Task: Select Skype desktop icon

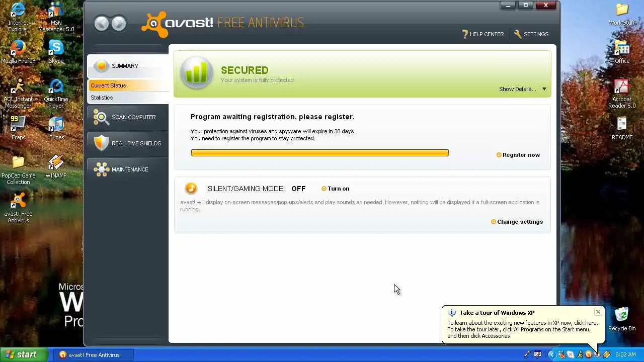Action: point(56,52)
